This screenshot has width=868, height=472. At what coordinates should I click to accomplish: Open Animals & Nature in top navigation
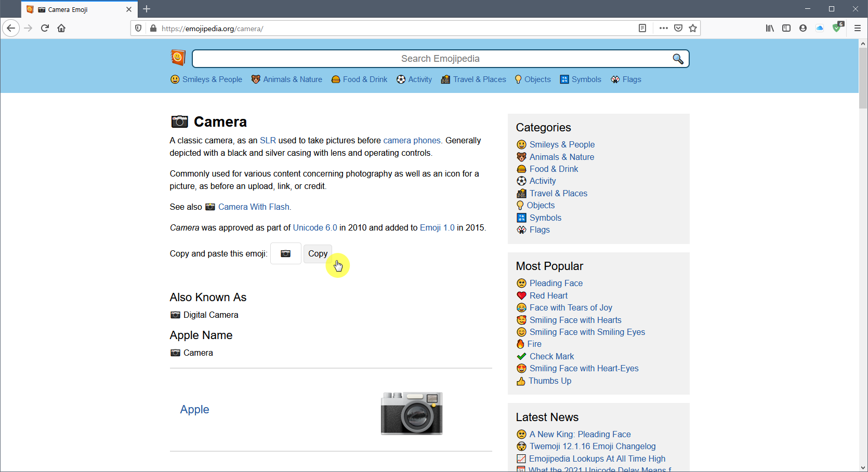click(286, 79)
